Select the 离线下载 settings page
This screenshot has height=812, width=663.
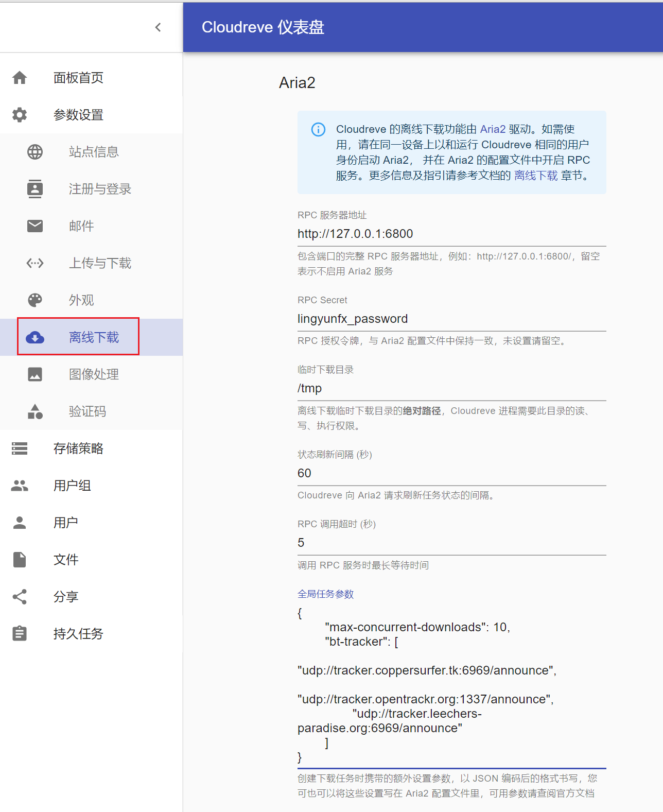(x=91, y=337)
